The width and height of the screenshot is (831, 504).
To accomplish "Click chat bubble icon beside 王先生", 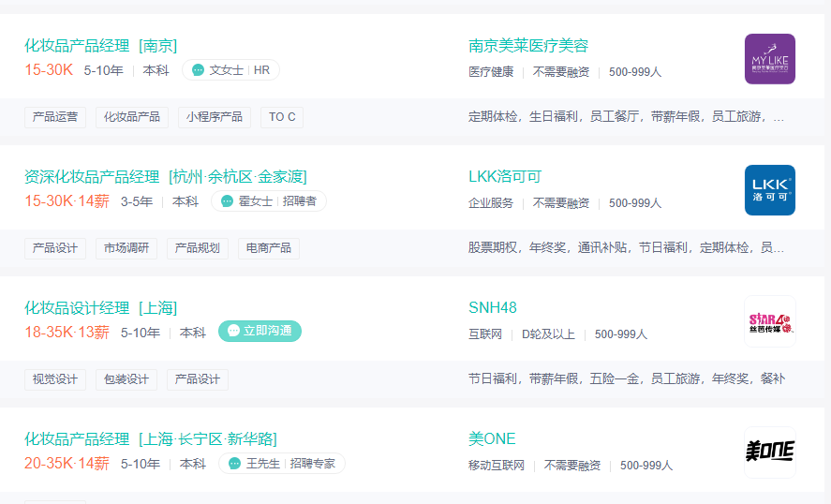I will pos(234,464).
